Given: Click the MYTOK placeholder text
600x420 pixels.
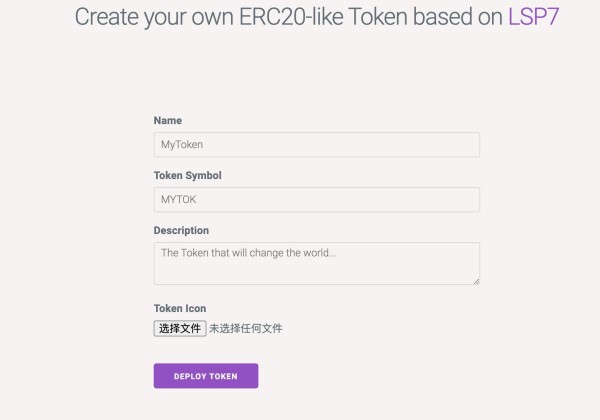Looking at the screenshot, I should [x=180, y=200].
